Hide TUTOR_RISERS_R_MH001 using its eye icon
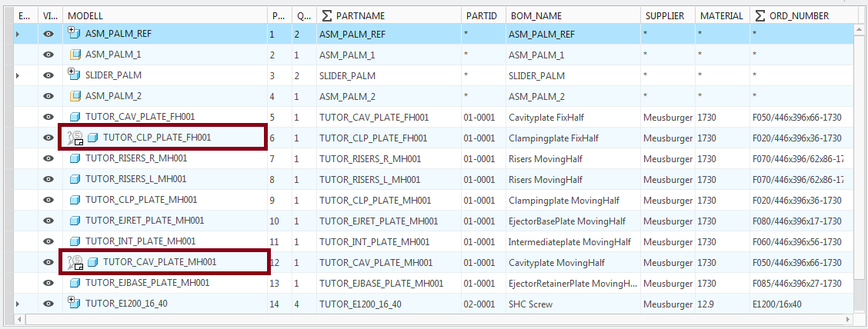The width and height of the screenshot is (868, 329). (x=48, y=158)
